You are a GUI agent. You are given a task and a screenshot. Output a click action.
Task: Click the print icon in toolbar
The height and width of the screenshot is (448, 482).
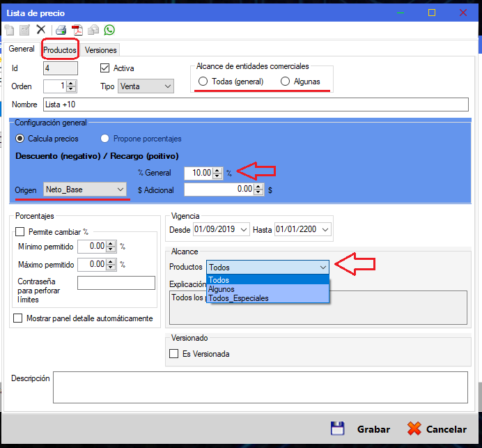(61, 30)
